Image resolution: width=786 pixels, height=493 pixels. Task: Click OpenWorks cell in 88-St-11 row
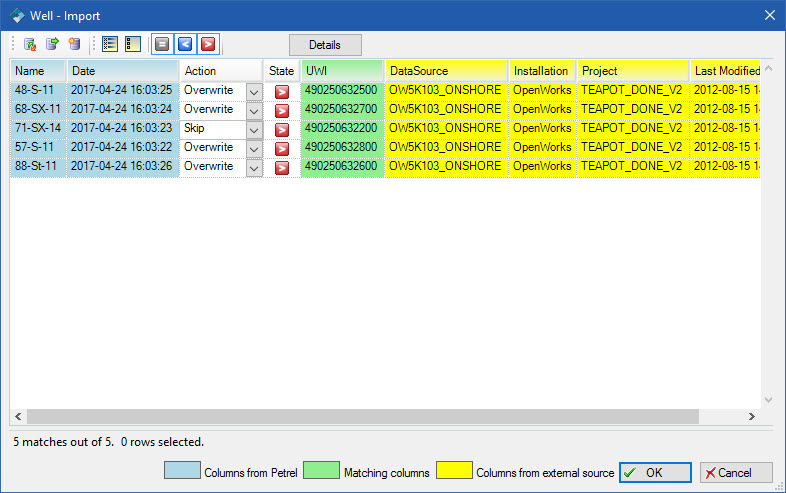pyautogui.click(x=542, y=167)
